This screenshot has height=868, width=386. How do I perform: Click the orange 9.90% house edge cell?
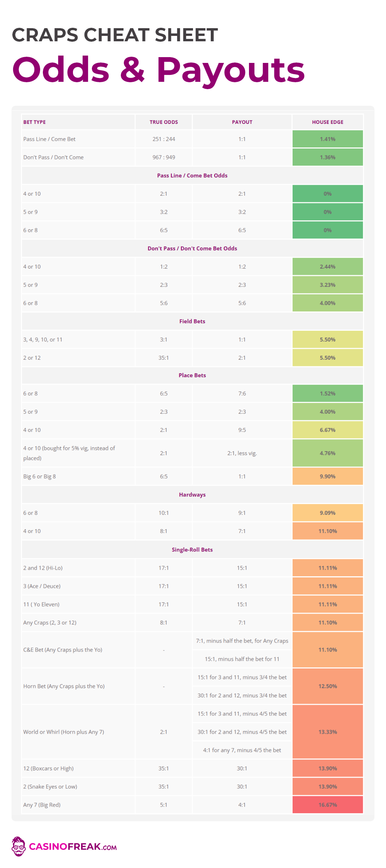(x=327, y=476)
